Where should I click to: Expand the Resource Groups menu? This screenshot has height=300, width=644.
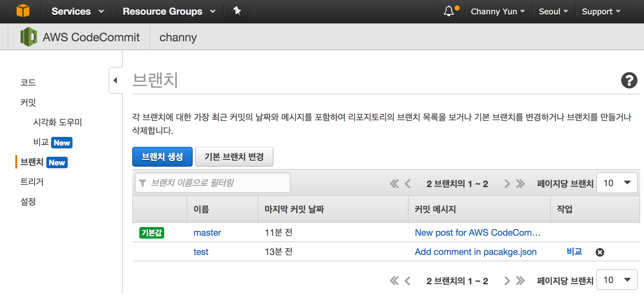click(169, 12)
